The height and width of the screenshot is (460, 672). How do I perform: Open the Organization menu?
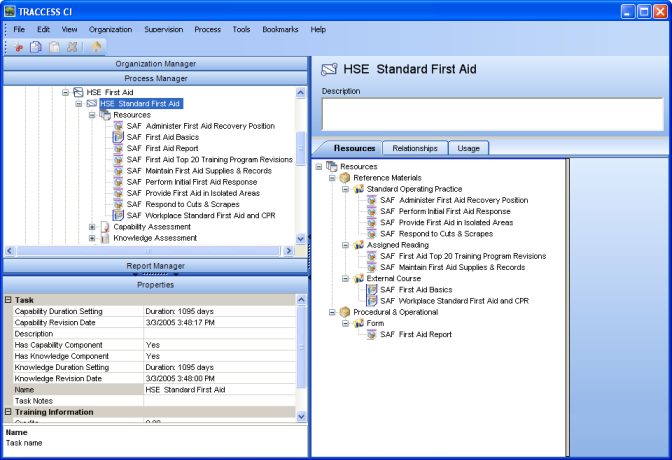pos(111,30)
